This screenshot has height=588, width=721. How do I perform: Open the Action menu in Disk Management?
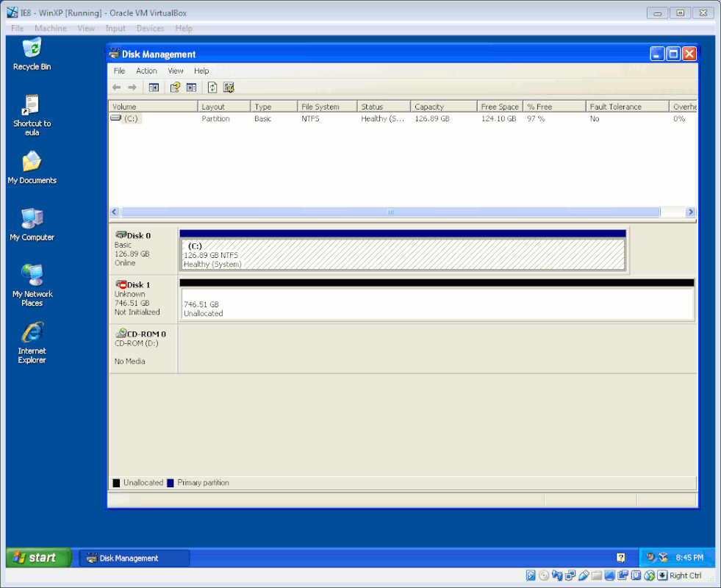[146, 71]
